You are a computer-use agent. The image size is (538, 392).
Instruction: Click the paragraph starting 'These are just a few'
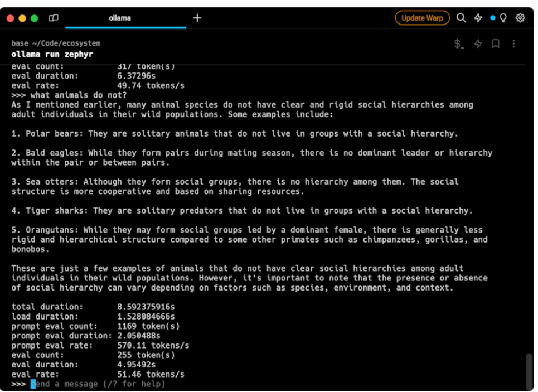click(x=249, y=278)
